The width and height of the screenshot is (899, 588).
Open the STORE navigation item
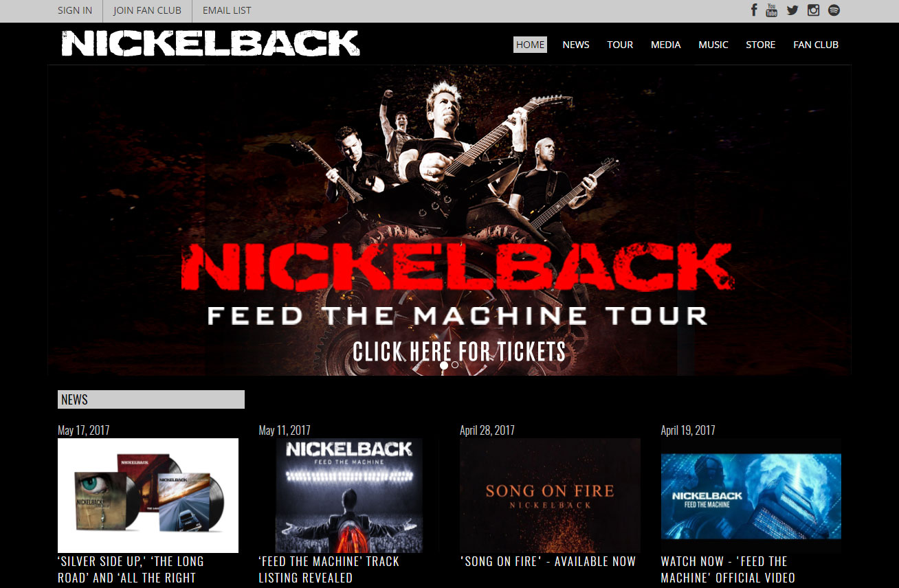click(761, 45)
